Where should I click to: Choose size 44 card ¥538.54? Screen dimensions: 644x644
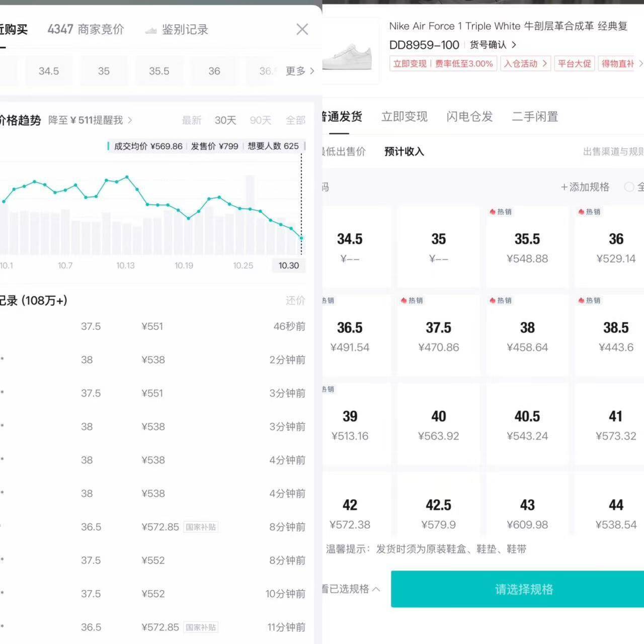click(x=610, y=506)
